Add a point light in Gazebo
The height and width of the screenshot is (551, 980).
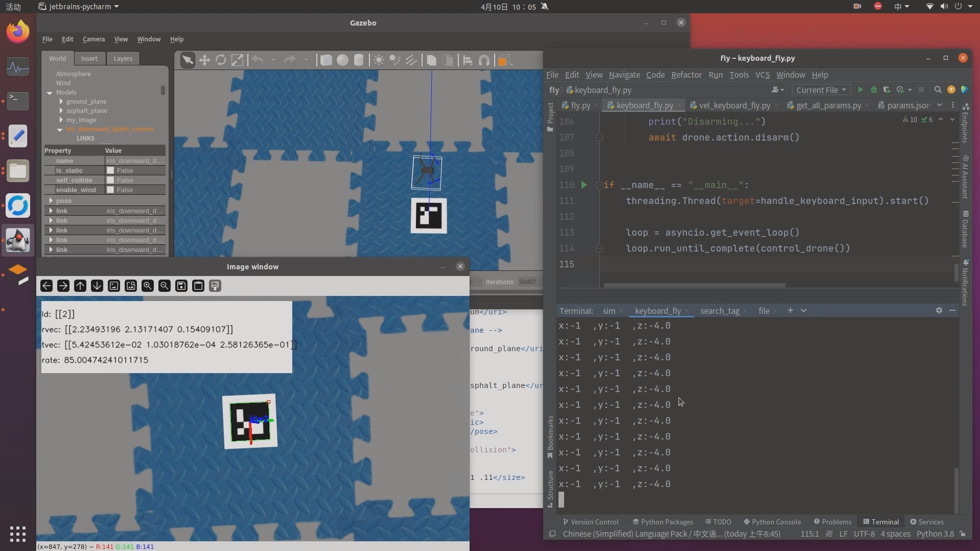379,60
